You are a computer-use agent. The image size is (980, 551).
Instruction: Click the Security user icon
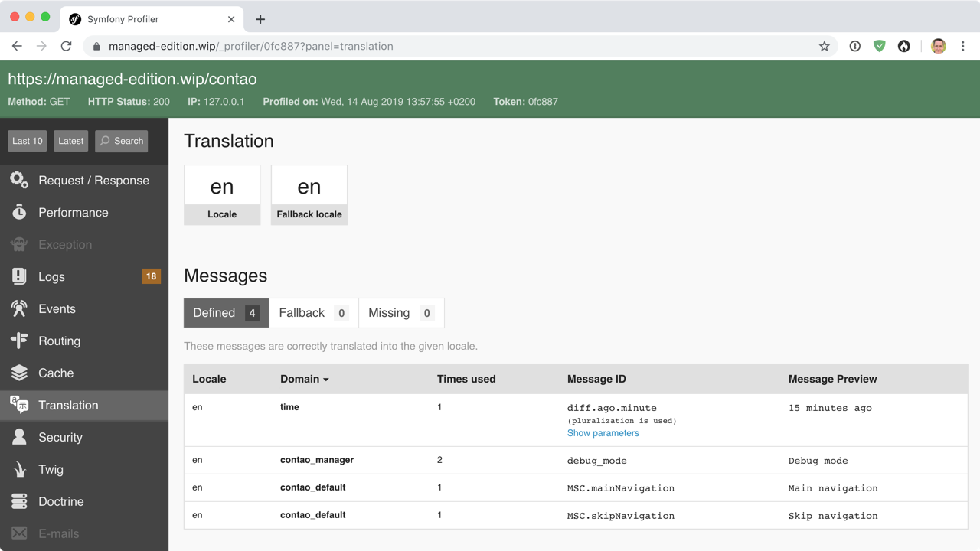click(19, 438)
